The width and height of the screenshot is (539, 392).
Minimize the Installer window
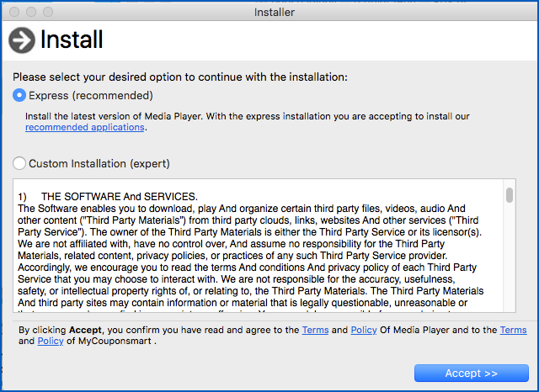click(33, 12)
